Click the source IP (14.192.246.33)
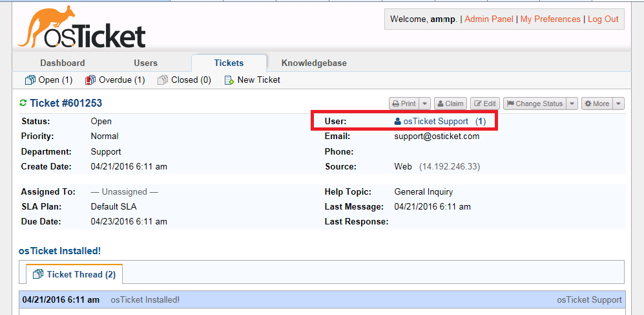644x315 pixels. (x=450, y=166)
